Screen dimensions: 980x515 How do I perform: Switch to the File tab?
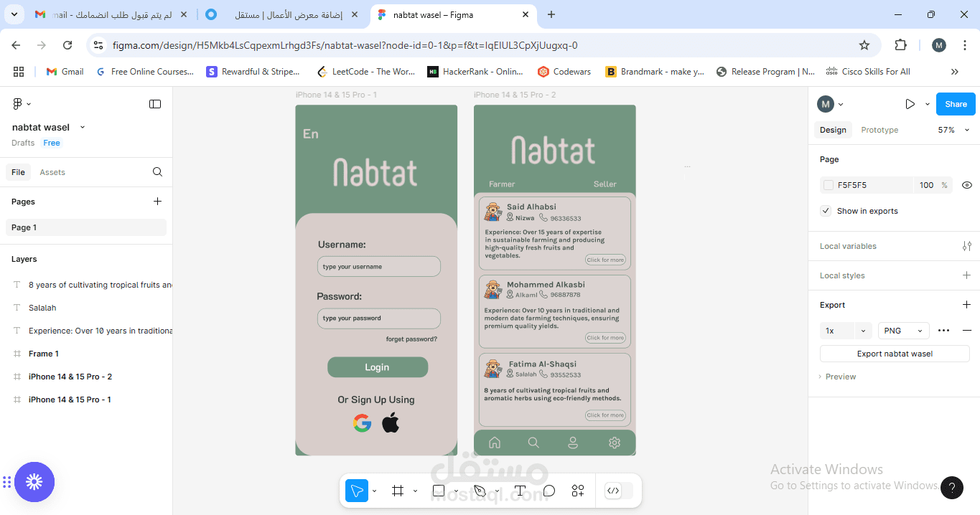pos(18,172)
